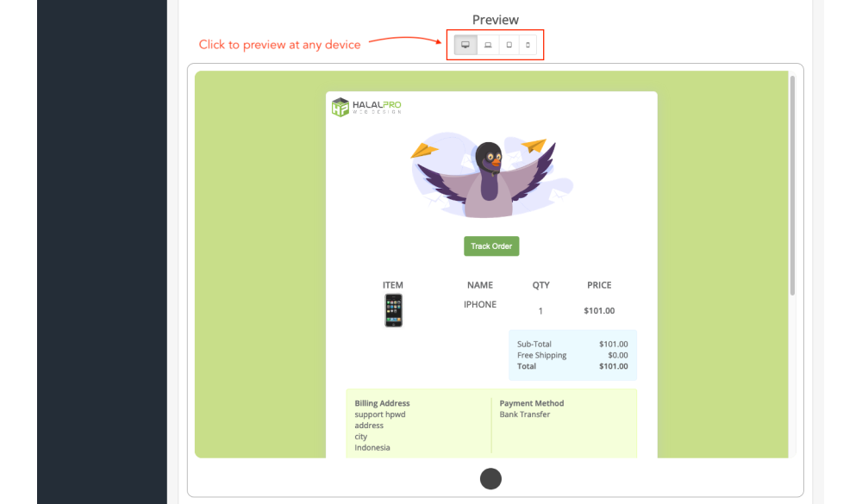Switch preview to laptop device
The image size is (862, 504).
click(488, 45)
